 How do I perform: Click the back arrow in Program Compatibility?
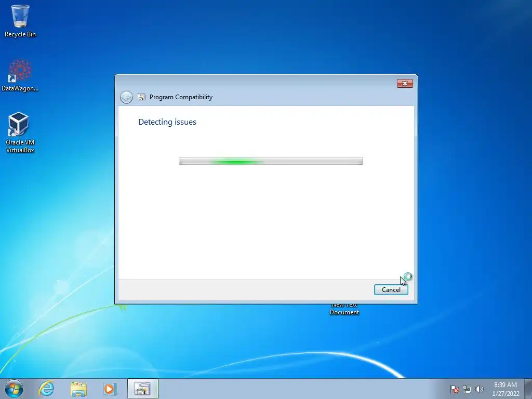[x=126, y=97]
